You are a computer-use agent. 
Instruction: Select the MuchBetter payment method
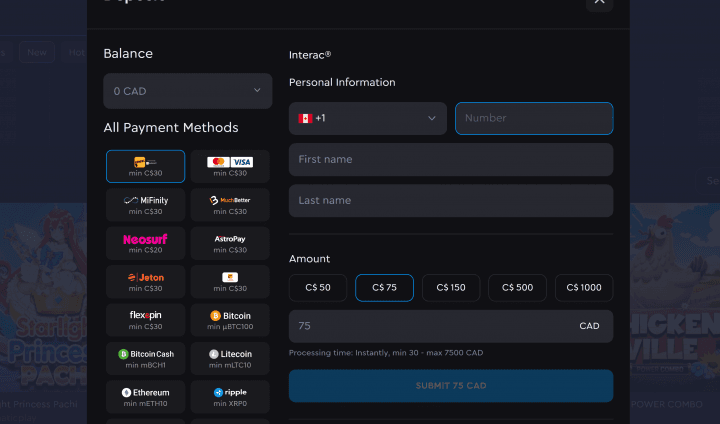pos(230,205)
